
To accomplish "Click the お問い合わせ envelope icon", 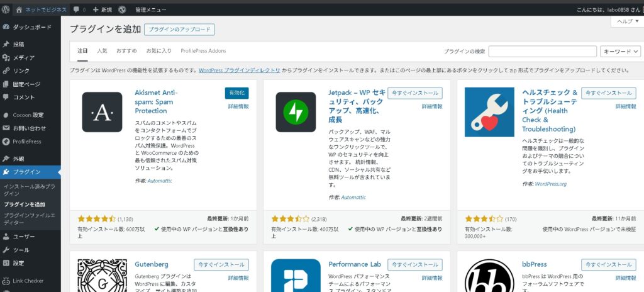I will click(6, 128).
